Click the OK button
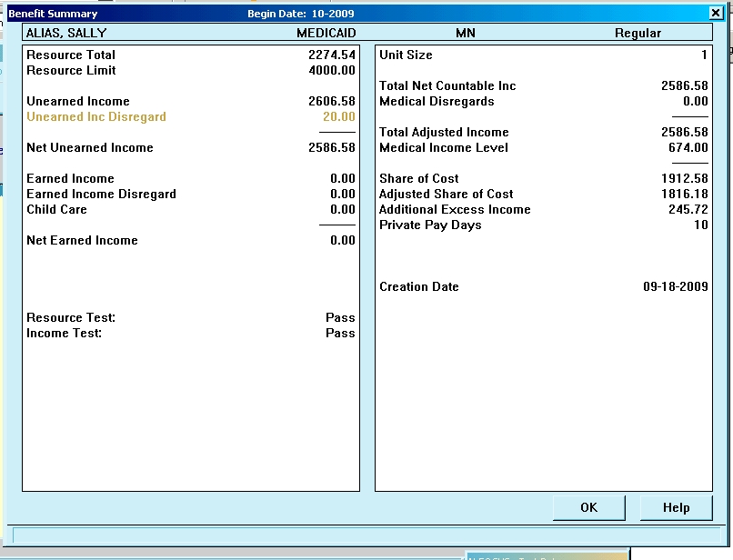Image resolution: width=733 pixels, height=560 pixels. tap(588, 507)
